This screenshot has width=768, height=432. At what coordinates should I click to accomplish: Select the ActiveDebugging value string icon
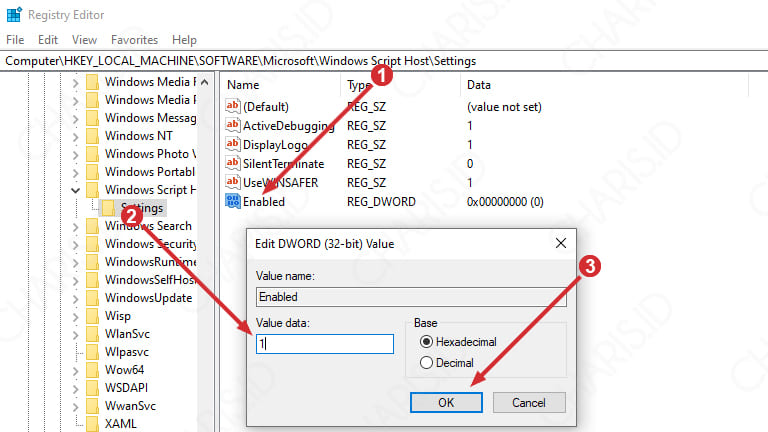click(233, 125)
